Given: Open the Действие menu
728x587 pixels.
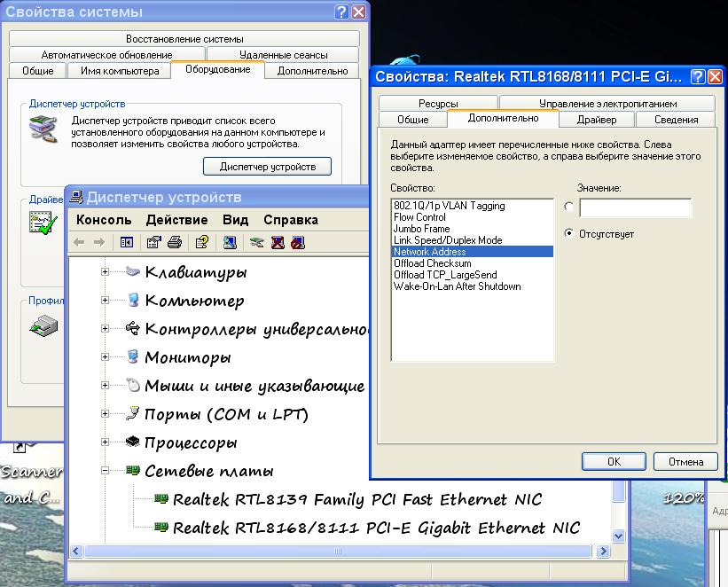Looking at the screenshot, I should 176,220.
